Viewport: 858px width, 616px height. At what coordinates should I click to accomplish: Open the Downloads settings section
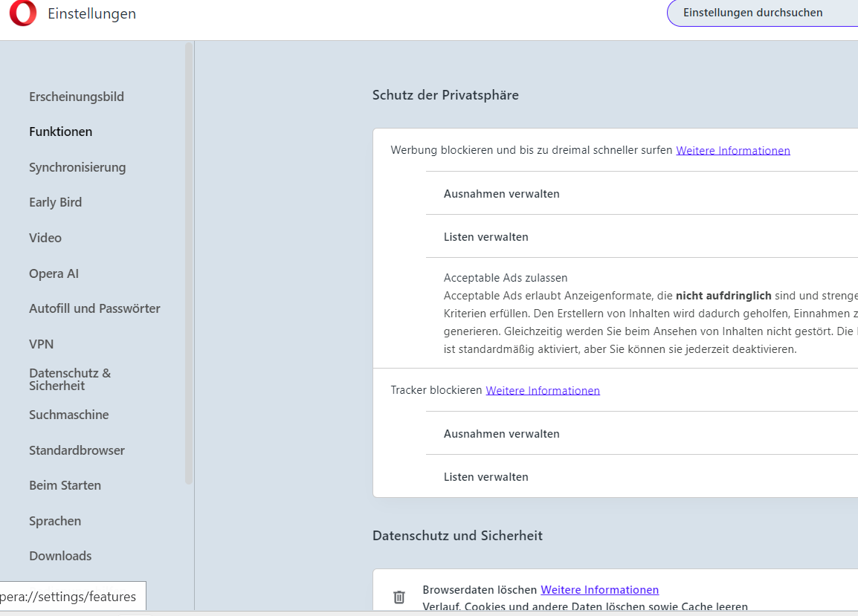tap(60, 556)
